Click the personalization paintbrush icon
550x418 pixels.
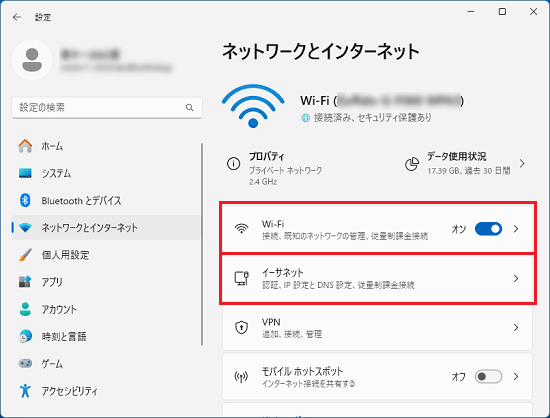(x=25, y=255)
